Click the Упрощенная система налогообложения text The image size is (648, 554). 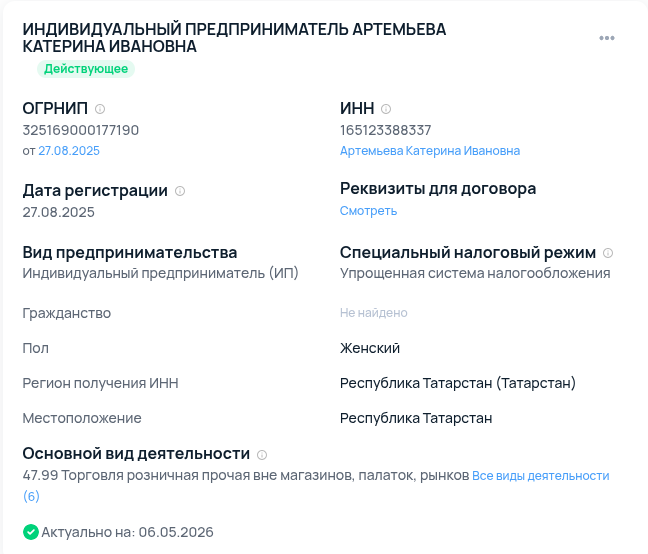point(475,273)
